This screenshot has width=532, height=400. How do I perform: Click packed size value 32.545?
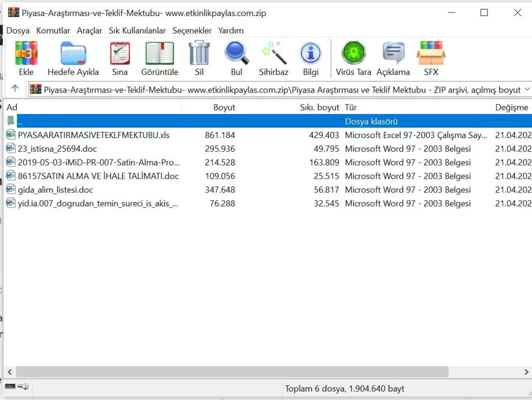click(x=326, y=203)
